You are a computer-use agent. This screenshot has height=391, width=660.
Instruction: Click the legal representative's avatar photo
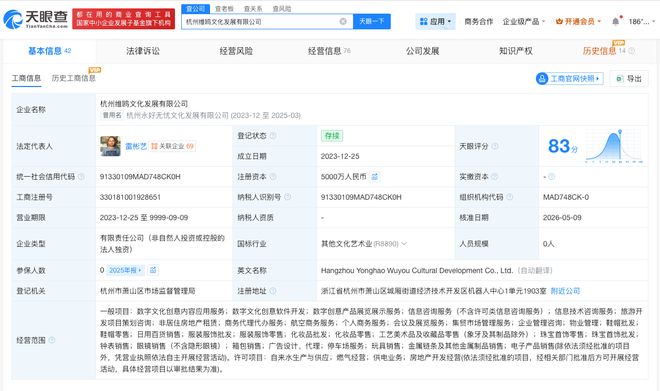pyautogui.click(x=110, y=146)
